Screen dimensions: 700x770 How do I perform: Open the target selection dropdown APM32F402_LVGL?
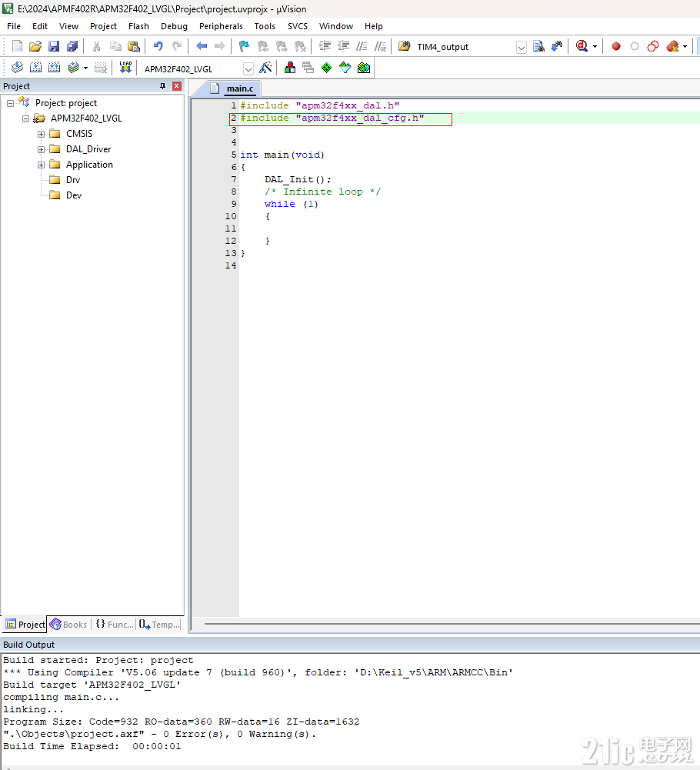(248, 68)
